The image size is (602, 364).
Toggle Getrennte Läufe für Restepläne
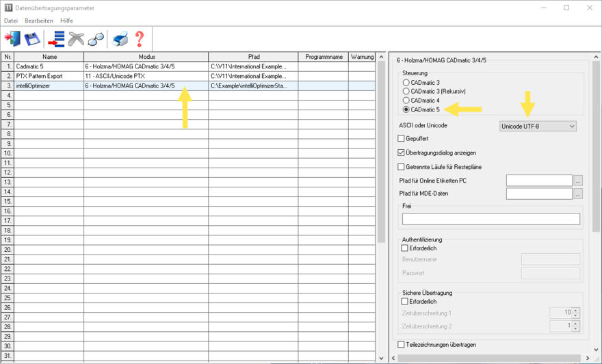pos(401,167)
